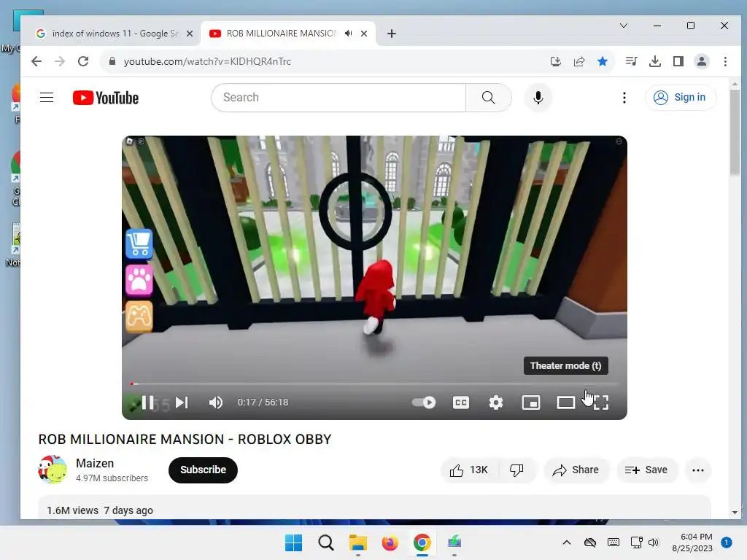Toggle the bookmark star
Viewport: 747px width, 560px height.
coord(603,61)
